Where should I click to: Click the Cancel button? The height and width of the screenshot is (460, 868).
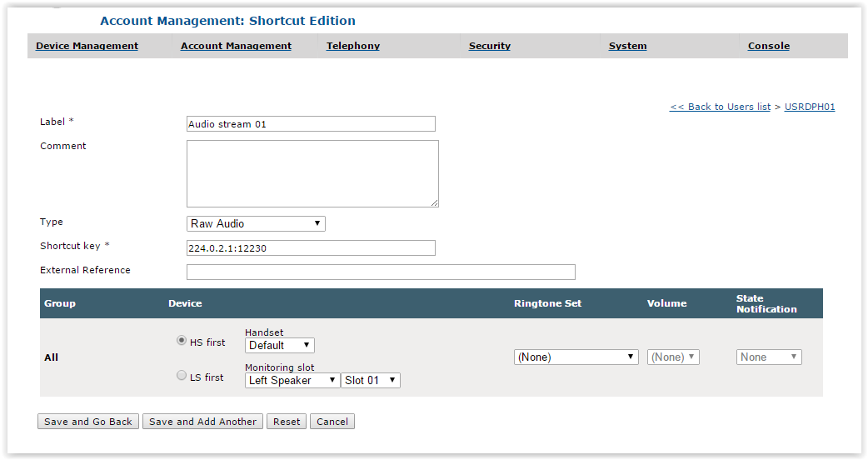332,422
